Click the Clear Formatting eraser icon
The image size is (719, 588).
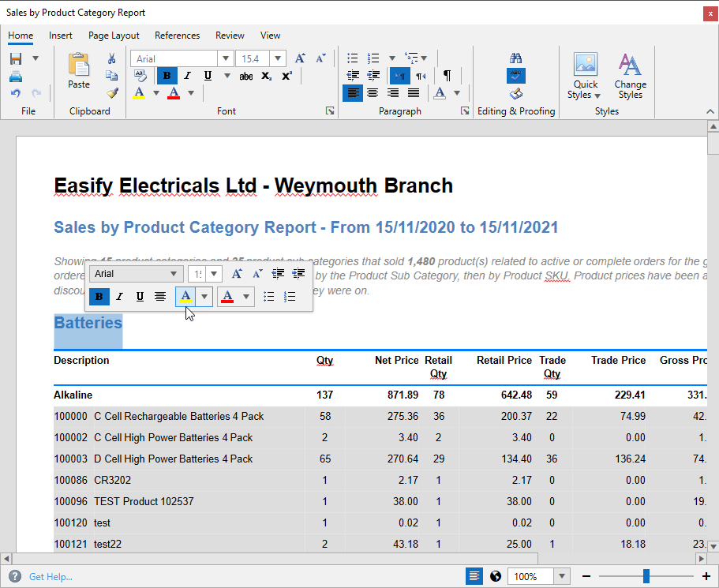pyautogui.click(x=140, y=76)
